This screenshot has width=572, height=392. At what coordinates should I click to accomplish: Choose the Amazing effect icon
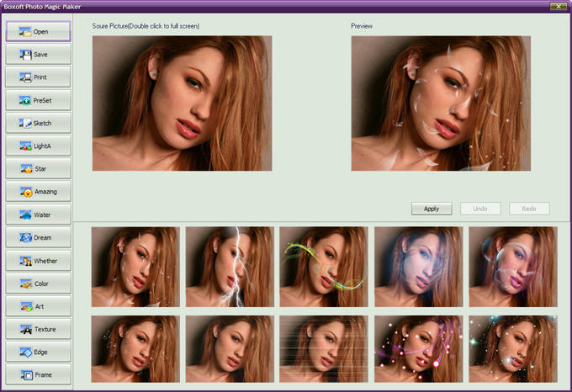[x=26, y=192]
